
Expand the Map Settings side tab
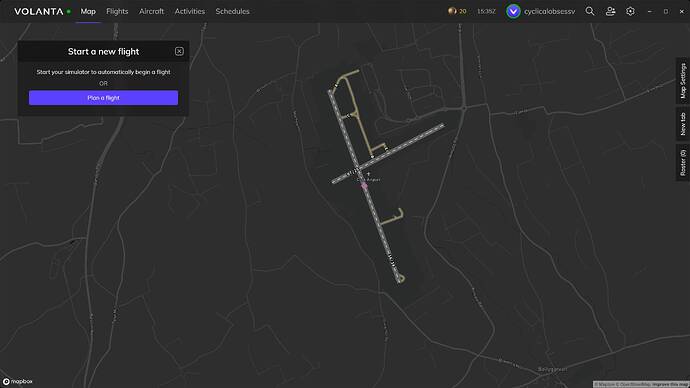click(x=683, y=81)
